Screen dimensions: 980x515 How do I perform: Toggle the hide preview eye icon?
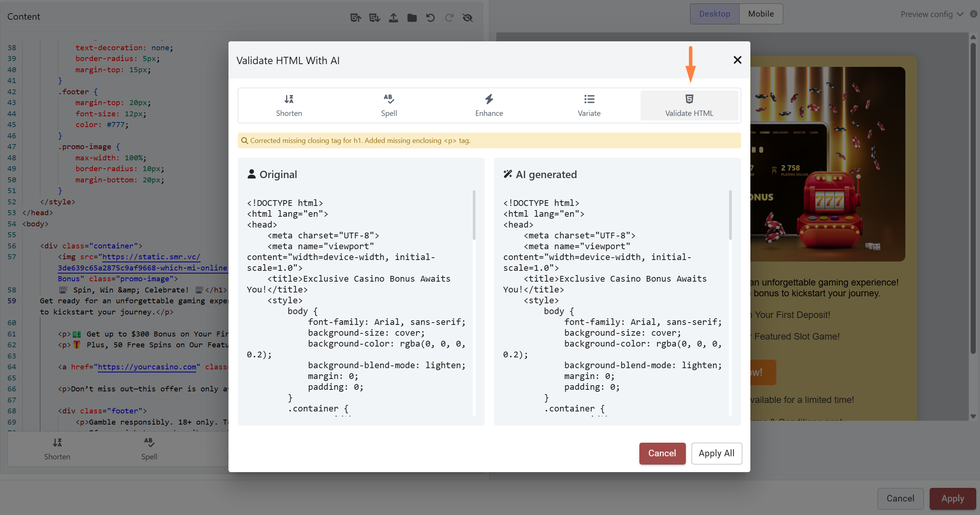(468, 18)
